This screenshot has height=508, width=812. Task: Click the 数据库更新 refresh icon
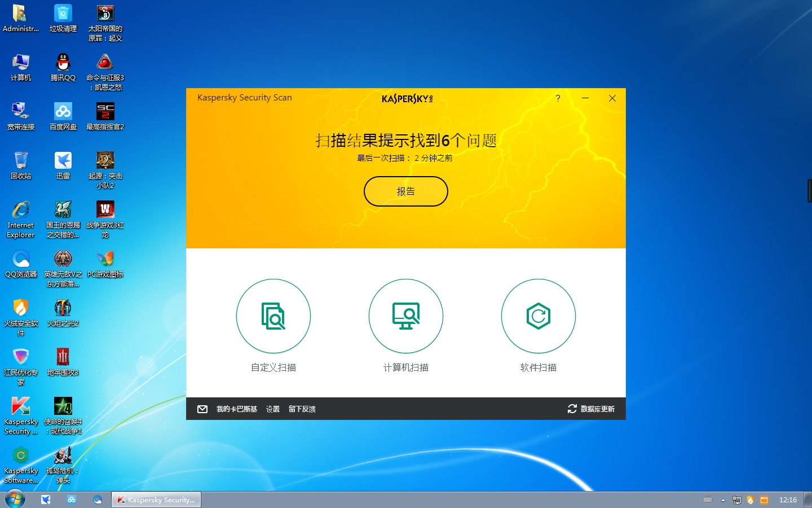coord(572,409)
